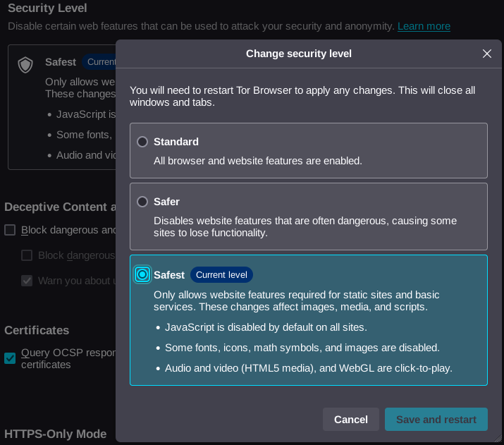Click the dialog title Change security level
The image size is (504, 445).
click(299, 54)
